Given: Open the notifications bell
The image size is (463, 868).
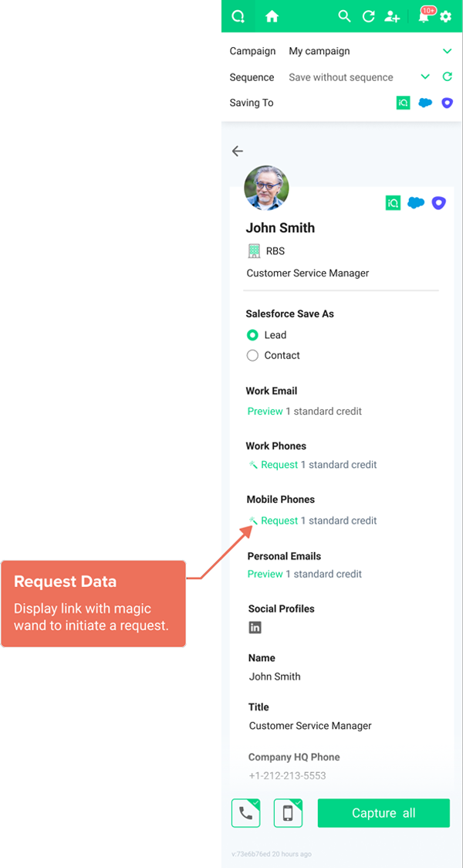Looking at the screenshot, I should [424, 16].
